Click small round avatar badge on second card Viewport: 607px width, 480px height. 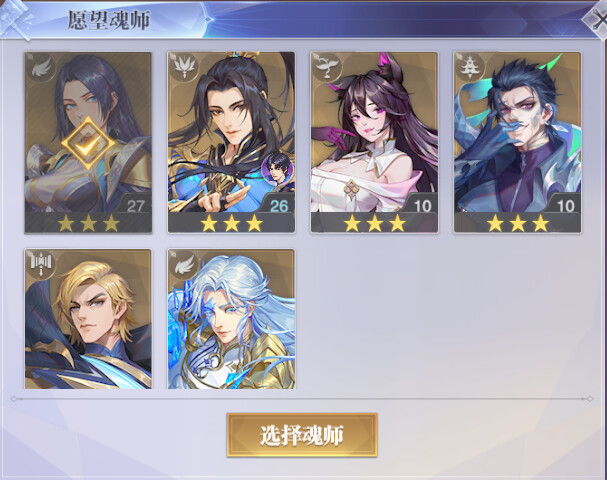(277, 170)
